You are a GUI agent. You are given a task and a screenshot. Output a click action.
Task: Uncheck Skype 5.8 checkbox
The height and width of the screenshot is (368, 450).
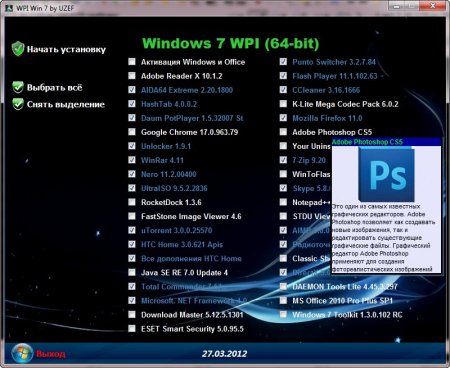tap(283, 188)
